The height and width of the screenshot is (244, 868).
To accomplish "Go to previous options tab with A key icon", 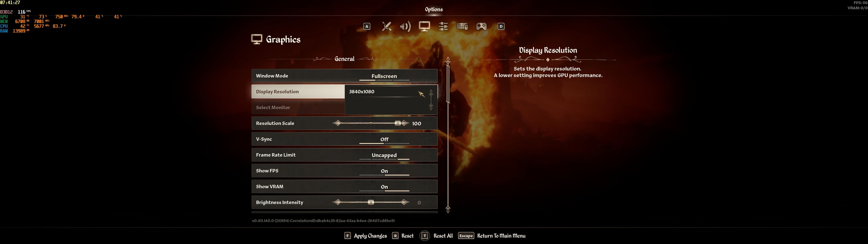I will pyautogui.click(x=367, y=26).
